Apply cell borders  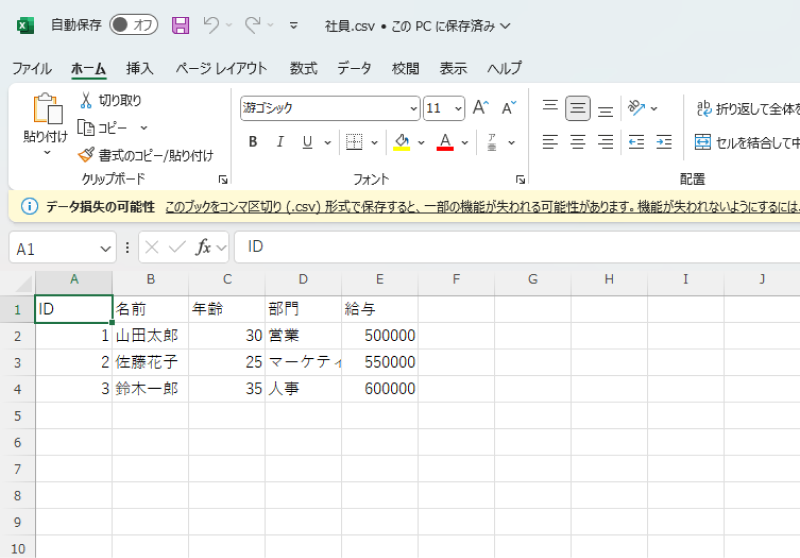[354, 142]
